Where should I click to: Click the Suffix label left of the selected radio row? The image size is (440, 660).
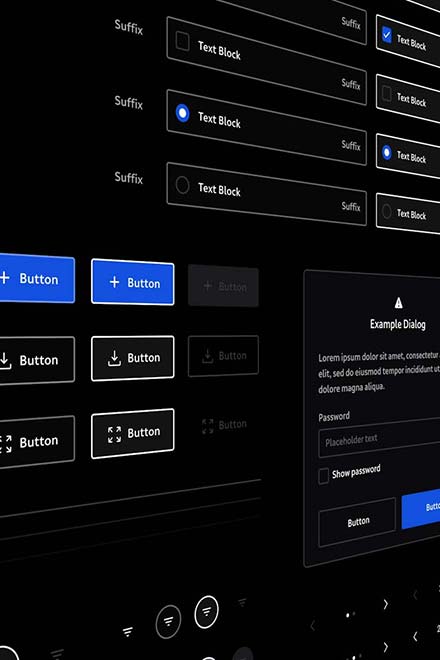129,102
